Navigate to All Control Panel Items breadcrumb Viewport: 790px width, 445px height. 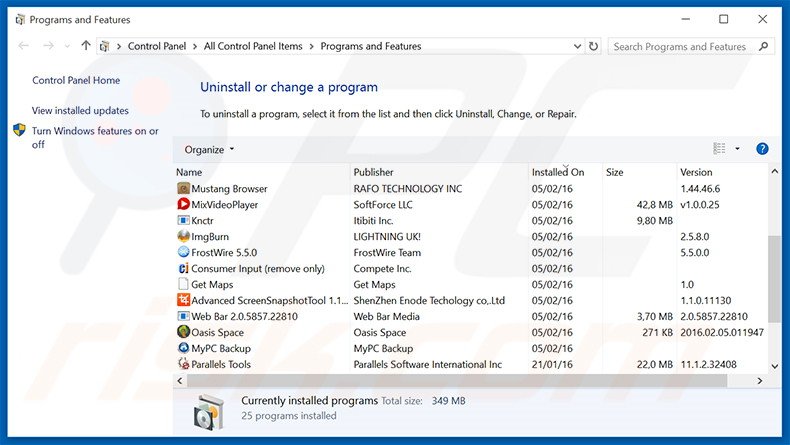[253, 46]
